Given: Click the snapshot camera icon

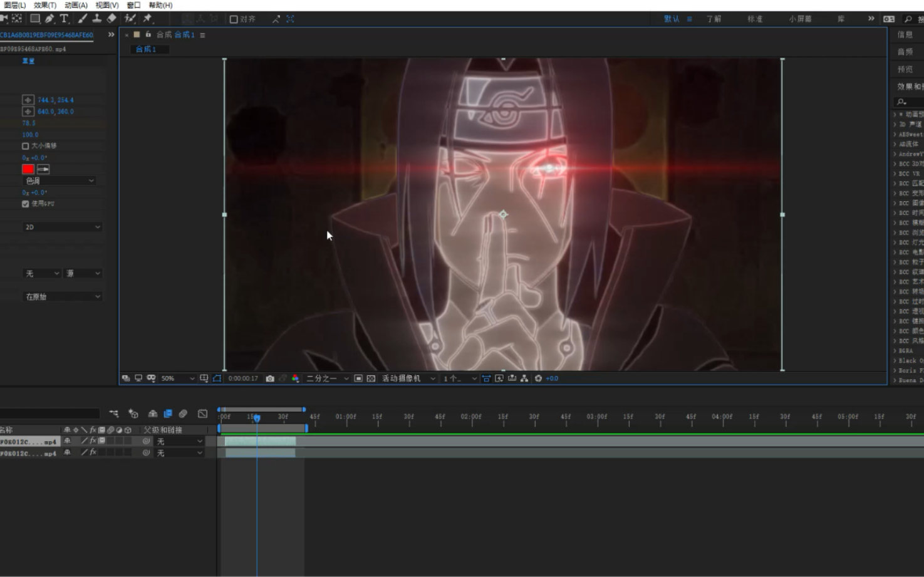Looking at the screenshot, I should (270, 378).
